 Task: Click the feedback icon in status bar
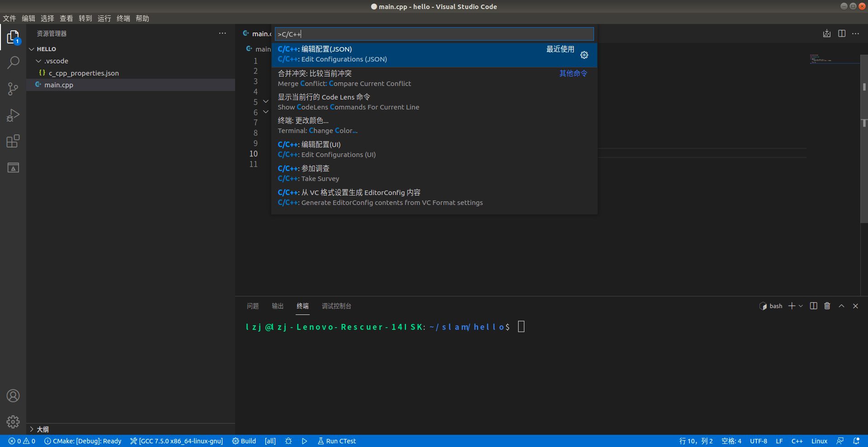click(x=840, y=441)
